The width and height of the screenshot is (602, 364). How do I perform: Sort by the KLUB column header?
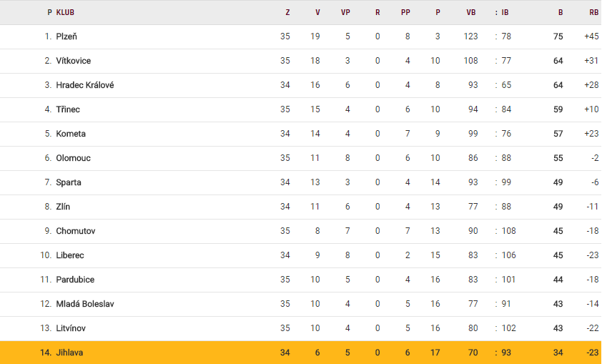click(65, 12)
